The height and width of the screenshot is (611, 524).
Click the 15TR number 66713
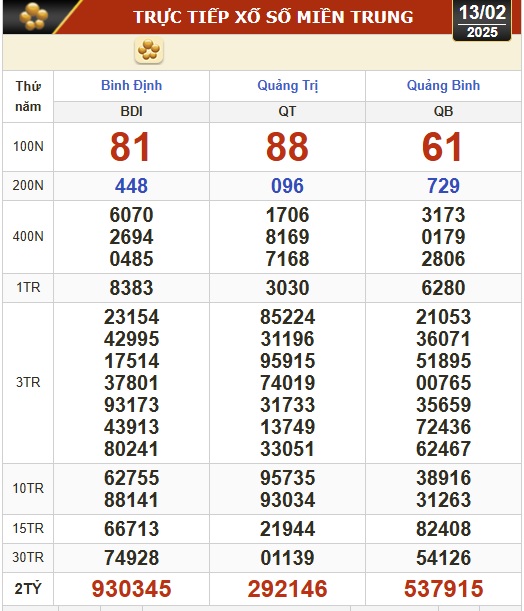[x=131, y=529]
